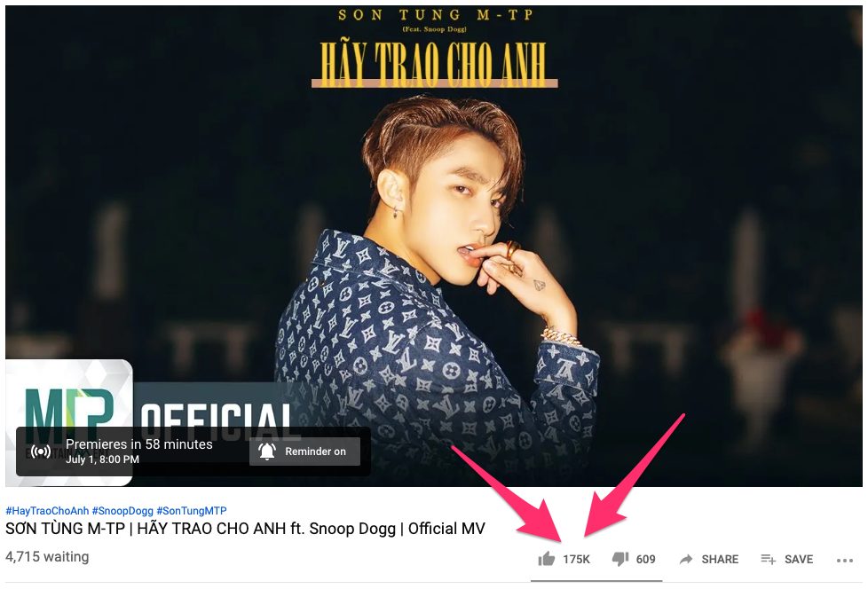Click the thumbs up like icon
868x589 pixels.
[x=547, y=559]
